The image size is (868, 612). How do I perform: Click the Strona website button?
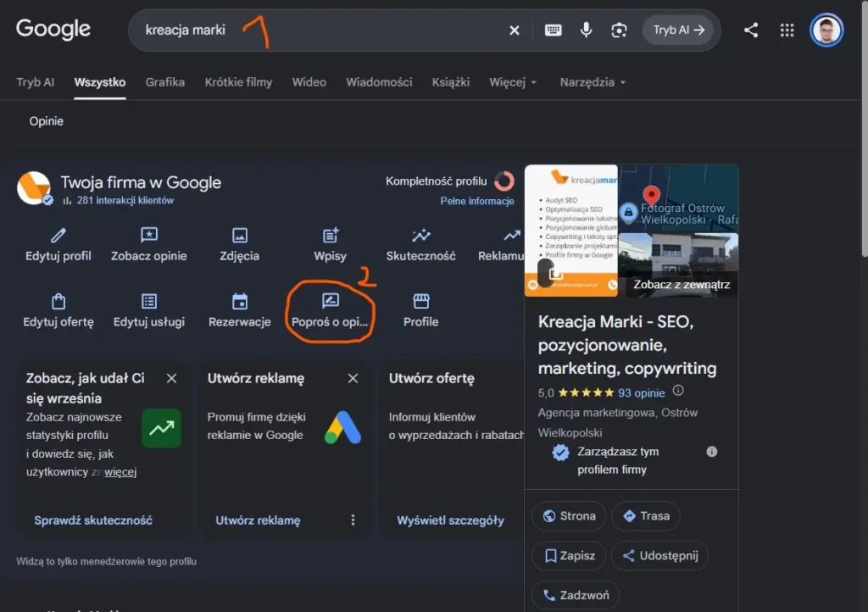(x=569, y=516)
